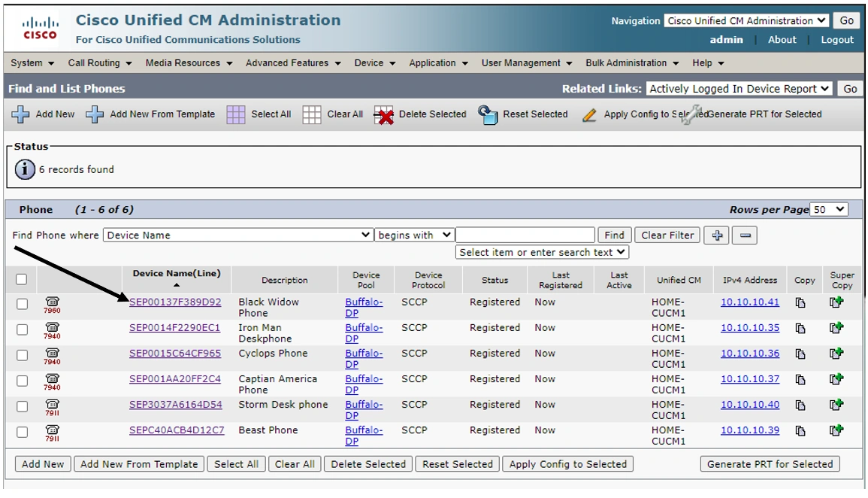This screenshot has height=498, width=868.
Task: Check the box for SEP0015C64CF965
Action: tap(22, 355)
